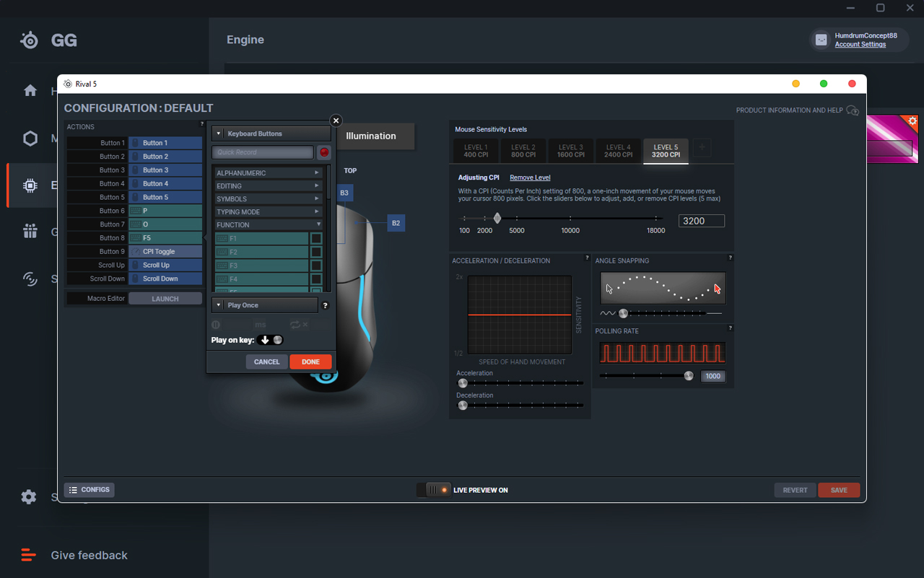Open the Settings gear in GG sidebar
The width and height of the screenshot is (924, 578).
(x=29, y=497)
